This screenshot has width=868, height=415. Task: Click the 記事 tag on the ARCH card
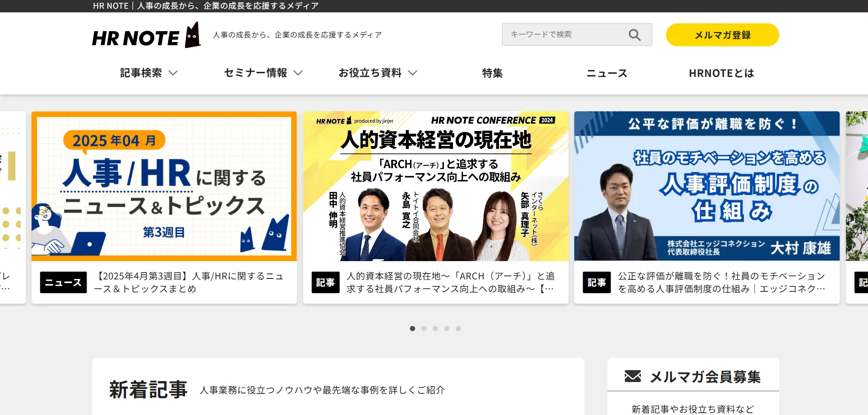(326, 282)
